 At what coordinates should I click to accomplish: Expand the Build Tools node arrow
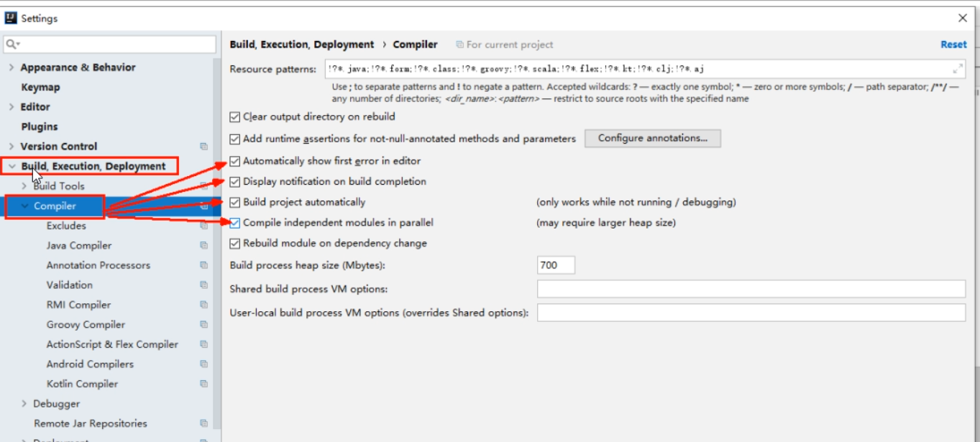coord(24,186)
